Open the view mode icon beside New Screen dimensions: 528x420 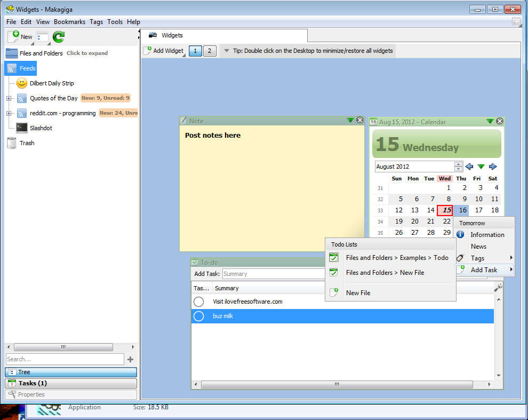42,37
